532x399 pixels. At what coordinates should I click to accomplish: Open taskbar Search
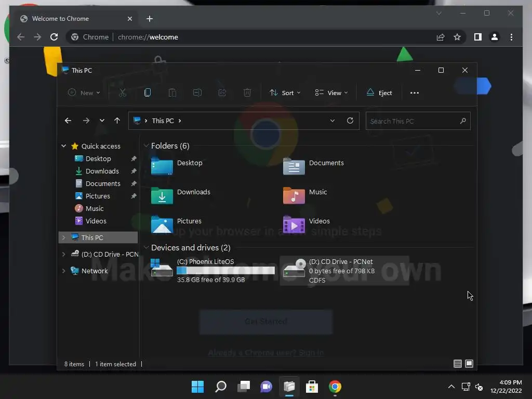[220, 387]
